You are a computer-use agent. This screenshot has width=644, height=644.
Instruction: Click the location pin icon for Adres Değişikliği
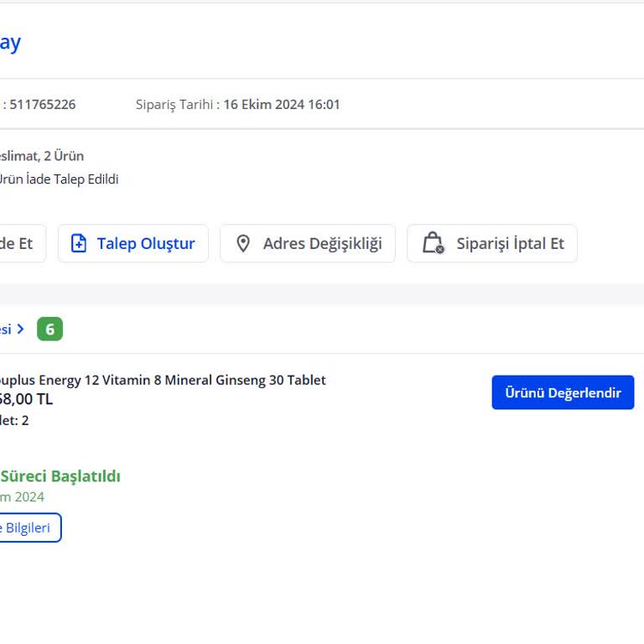pyautogui.click(x=243, y=244)
